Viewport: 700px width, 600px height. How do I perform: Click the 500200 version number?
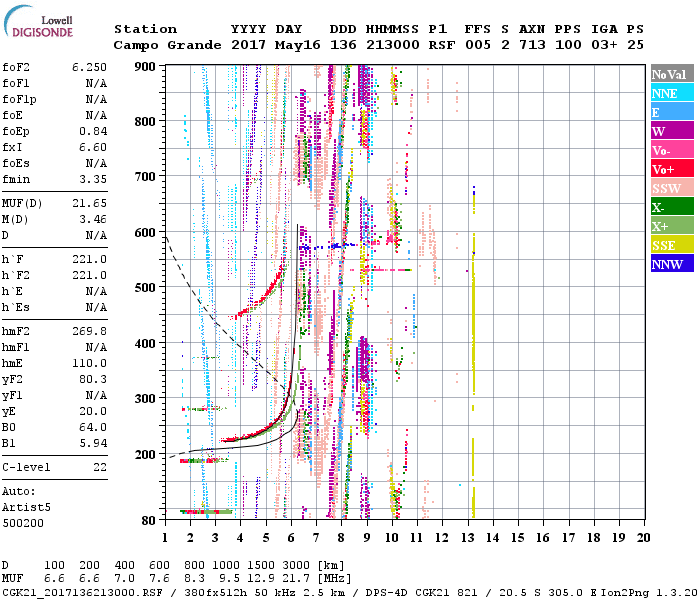click(23, 523)
